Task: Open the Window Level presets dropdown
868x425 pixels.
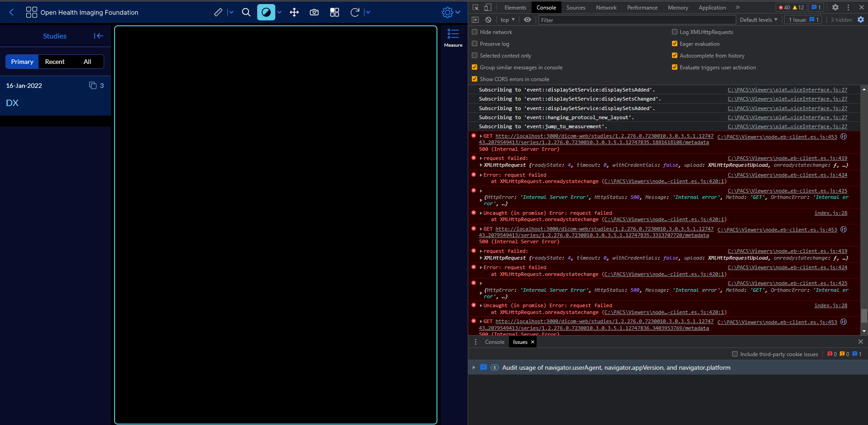Action: pyautogui.click(x=279, y=12)
